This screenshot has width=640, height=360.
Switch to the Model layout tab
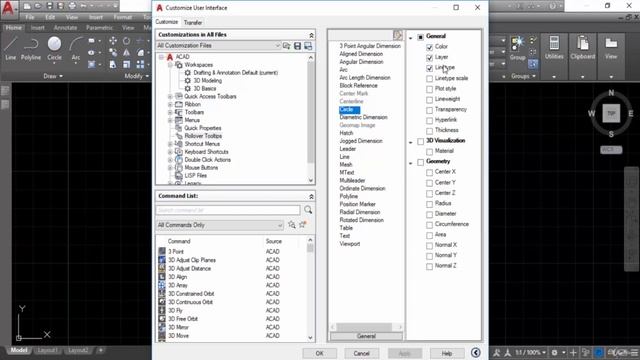coord(19,350)
